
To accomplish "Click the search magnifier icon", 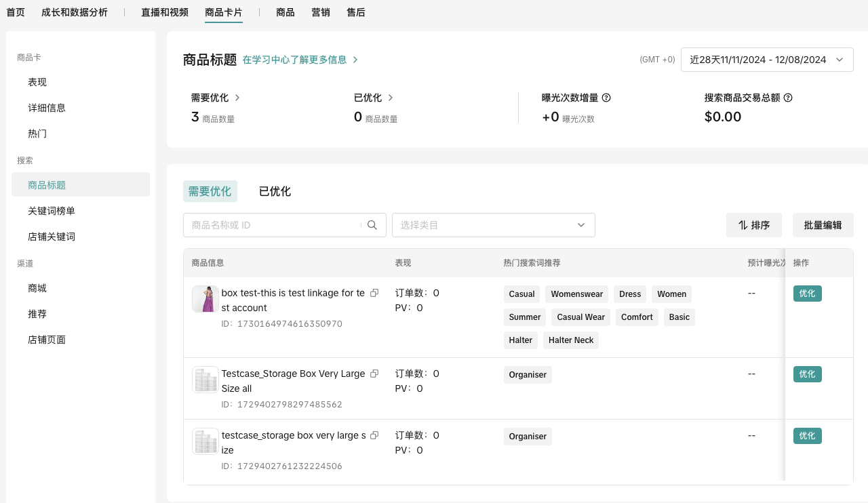I will pyautogui.click(x=372, y=225).
